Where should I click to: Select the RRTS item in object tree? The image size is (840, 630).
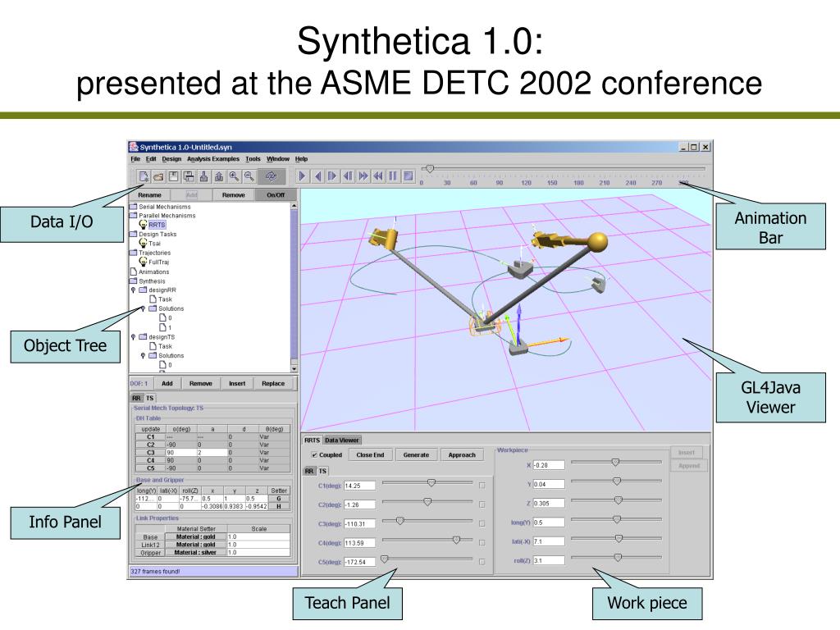[x=157, y=225]
